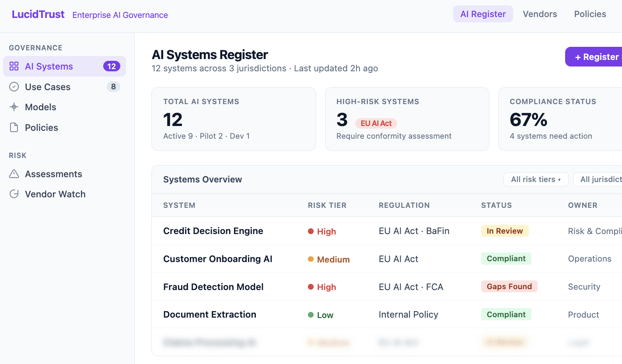Click 'Require conformity assessment' text
Screen dimensions: 622x364
(x=394, y=136)
